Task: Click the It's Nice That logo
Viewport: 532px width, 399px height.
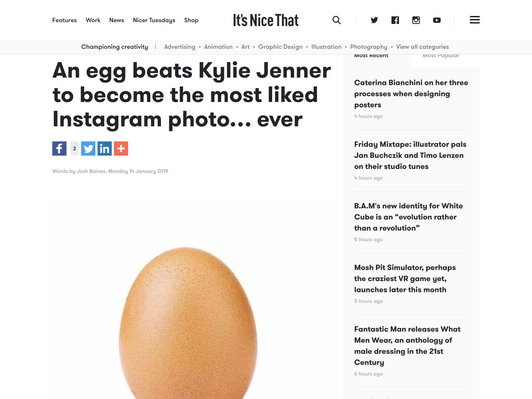Action: coord(266,20)
